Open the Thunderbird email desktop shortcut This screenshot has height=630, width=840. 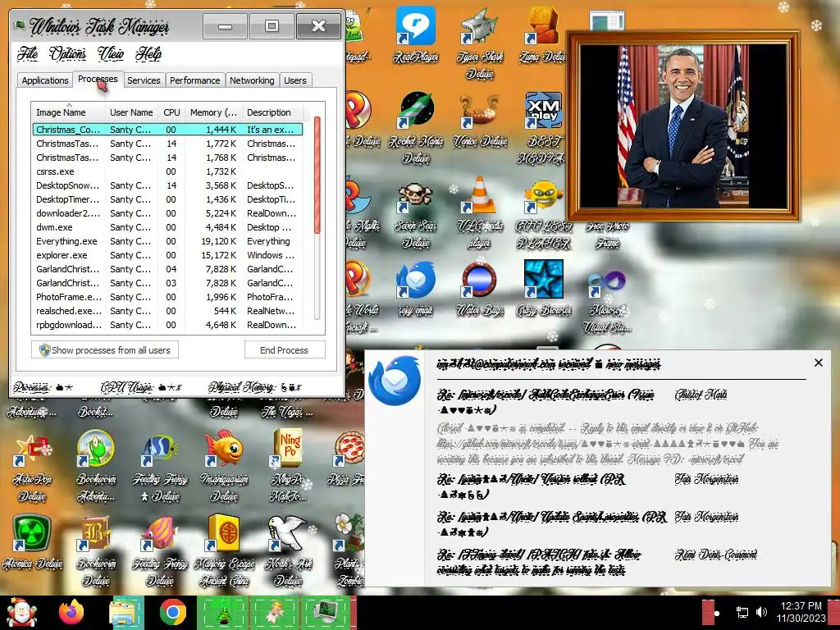pyautogui.click(x=416, y=287)
